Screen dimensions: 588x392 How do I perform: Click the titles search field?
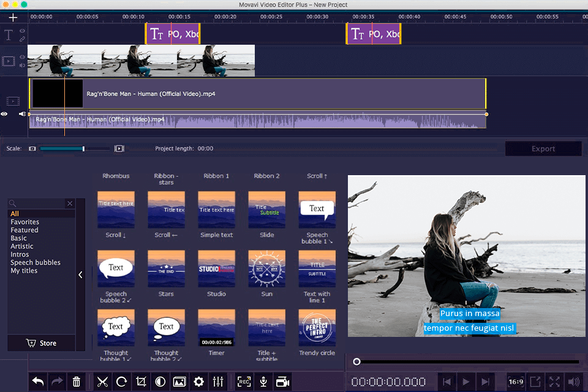37,203
